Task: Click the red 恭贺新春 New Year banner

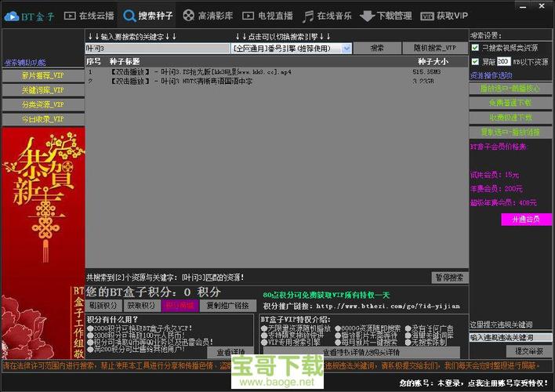Action: point(43,243)
